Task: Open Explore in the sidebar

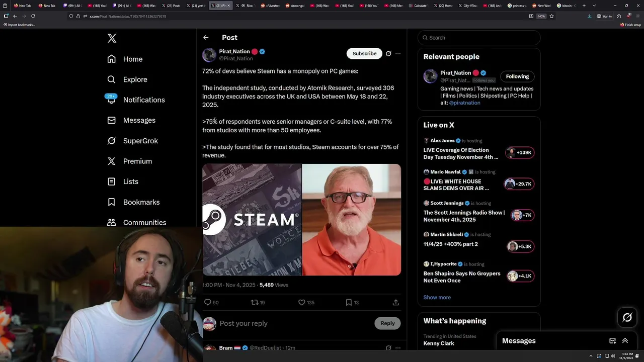Action: [127, 79]
